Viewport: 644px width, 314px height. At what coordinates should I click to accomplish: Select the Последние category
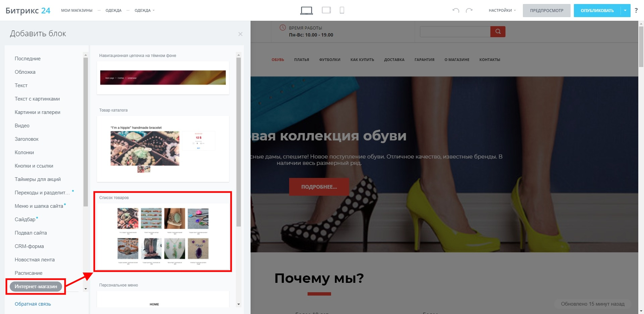(x=28, y=59)
